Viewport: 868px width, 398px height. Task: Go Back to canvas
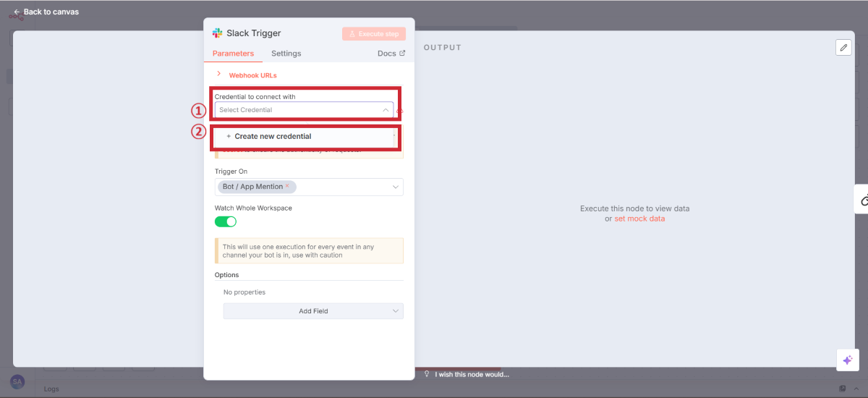point(46,12)
